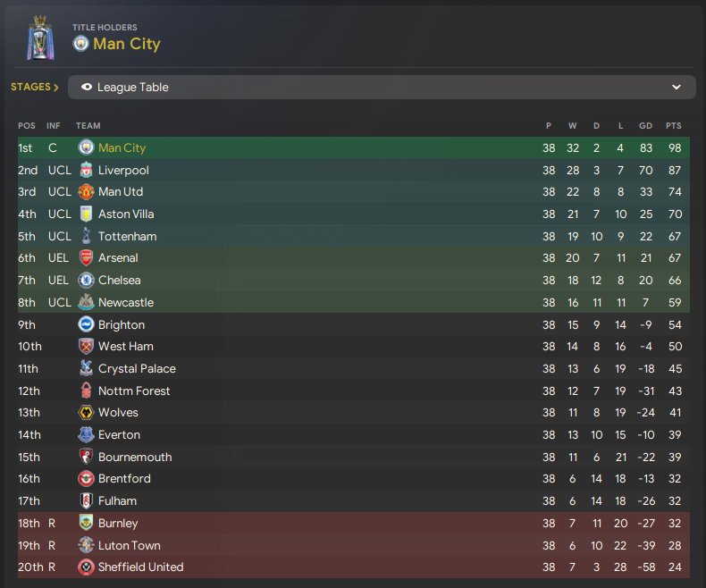Open the Newcastle team page

pyautogui.click(x=125, y=303)
